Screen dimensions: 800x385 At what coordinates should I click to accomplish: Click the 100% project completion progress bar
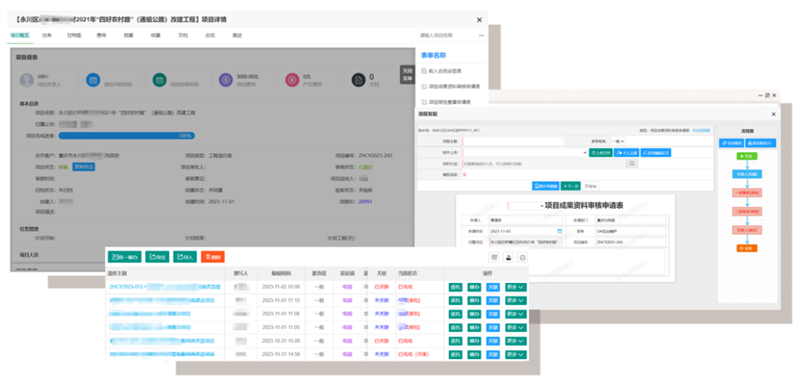click(x=127, y=136)
